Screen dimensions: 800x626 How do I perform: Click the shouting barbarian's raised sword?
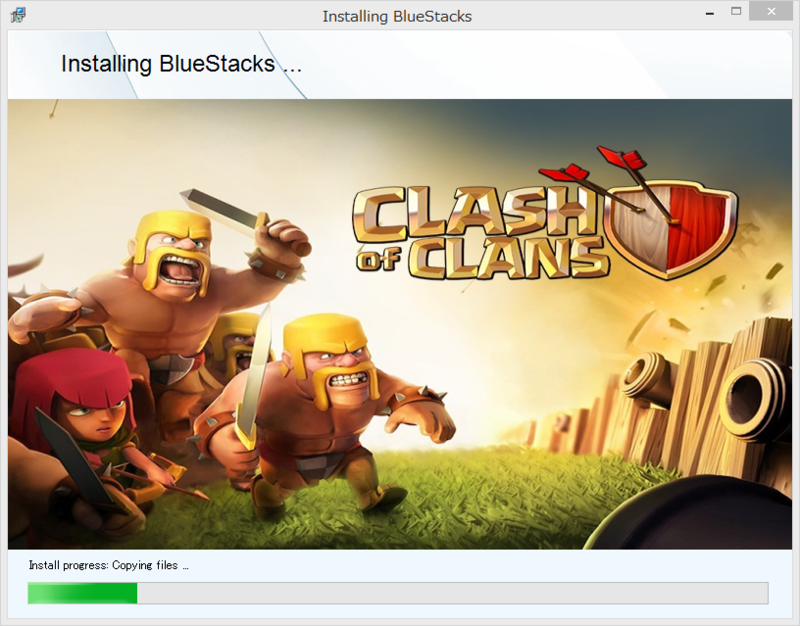(x=224, y=208)
